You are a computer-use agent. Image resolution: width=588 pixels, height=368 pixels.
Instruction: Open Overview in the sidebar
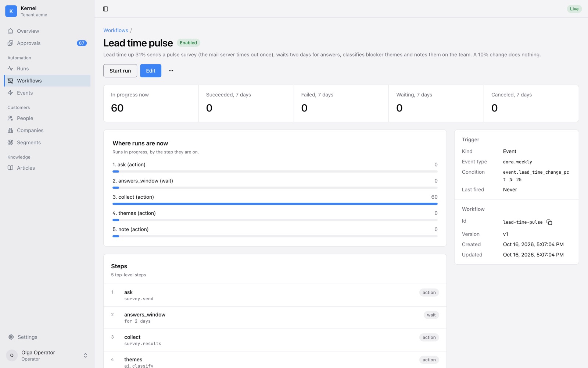click(x=47, y=31)
